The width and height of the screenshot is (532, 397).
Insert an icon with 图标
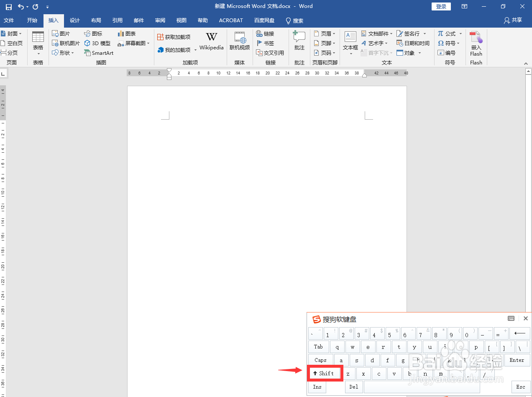[93, 33]
